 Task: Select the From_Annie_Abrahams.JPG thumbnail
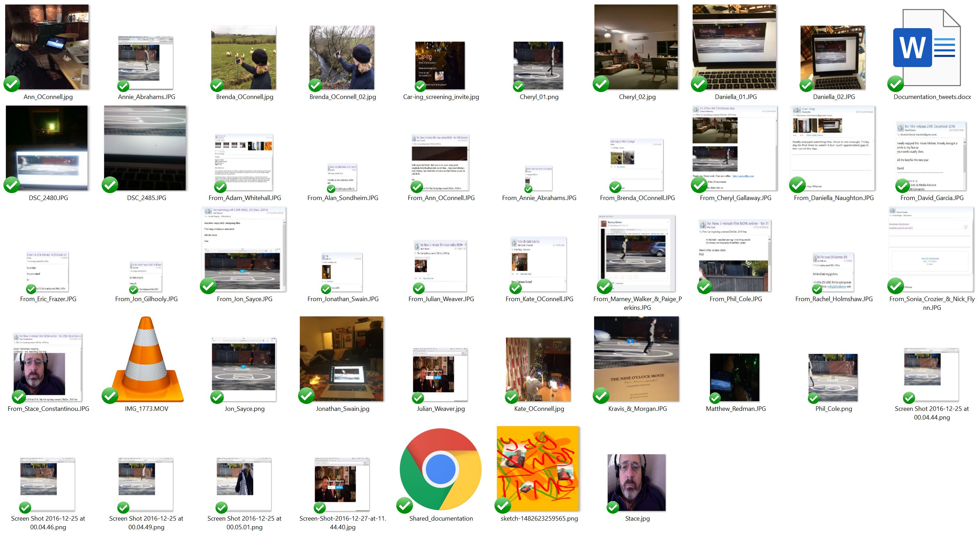pyautogui.click(x=539, y=179)
